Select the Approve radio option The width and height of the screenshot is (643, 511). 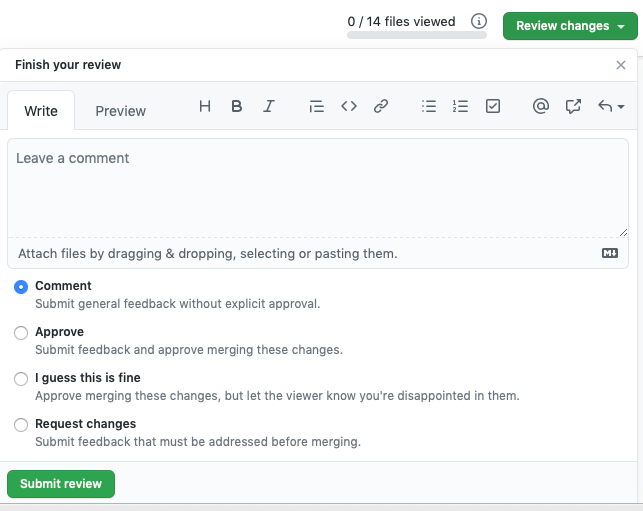(21, 333)
